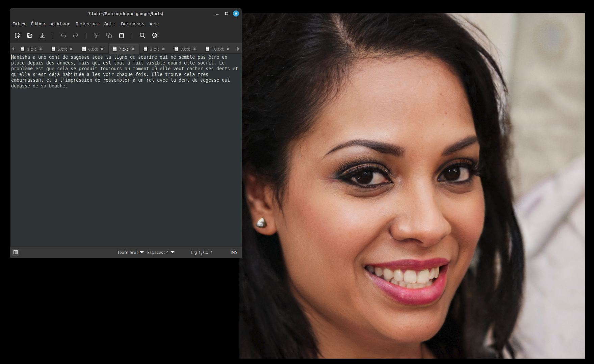The height and width of the screenshot is (364, 594).
Task: Undo the last edit
Action: [x=63, y=35]
